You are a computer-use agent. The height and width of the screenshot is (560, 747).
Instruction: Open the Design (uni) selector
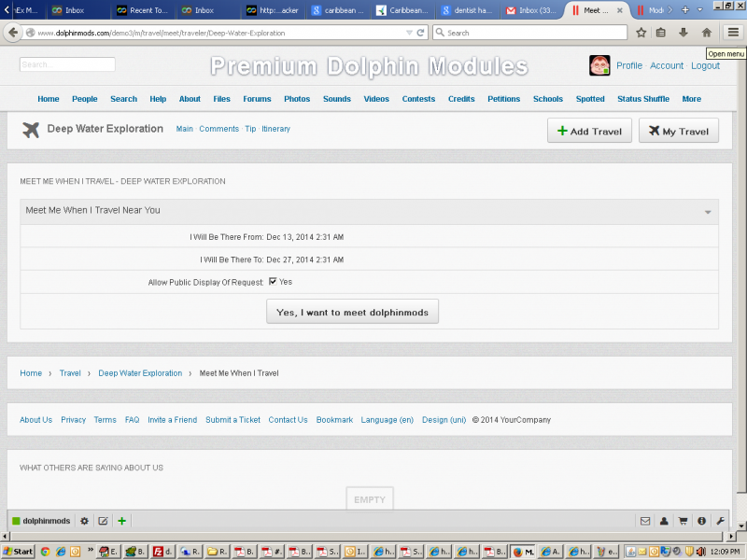coord(444,420)
